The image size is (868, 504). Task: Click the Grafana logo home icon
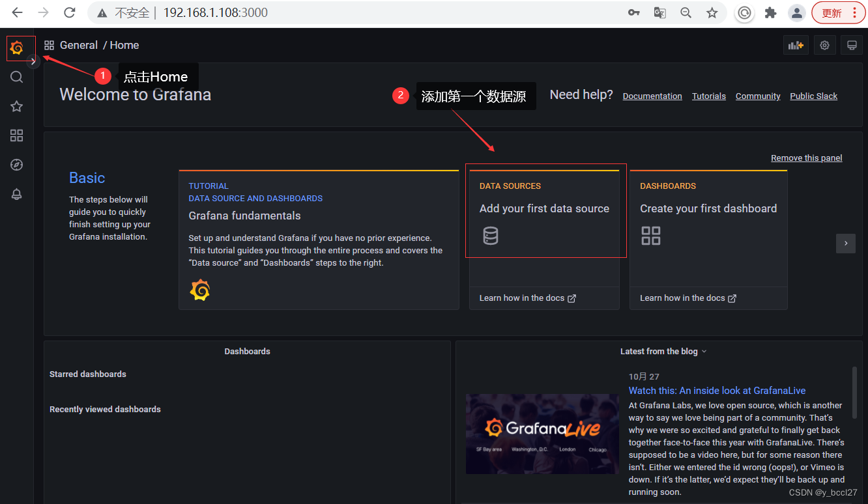(x=17, y=48)
